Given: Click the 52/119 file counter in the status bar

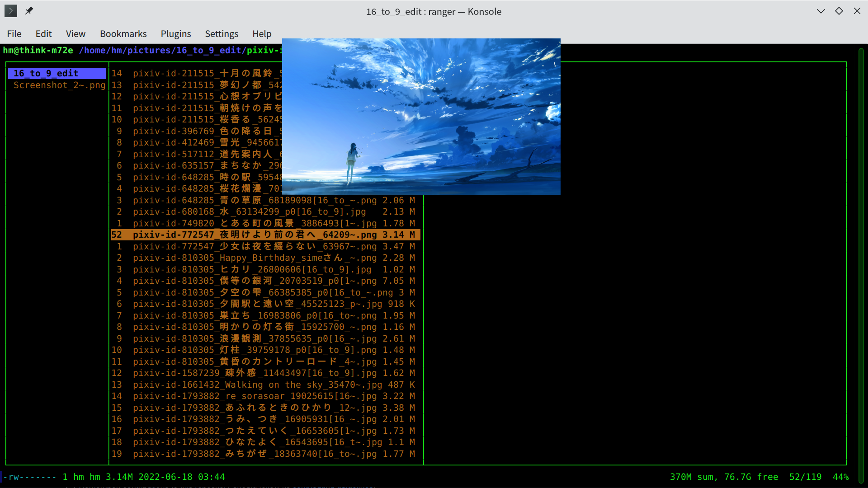Looking at the screenshot, I should tap(806, 477).
